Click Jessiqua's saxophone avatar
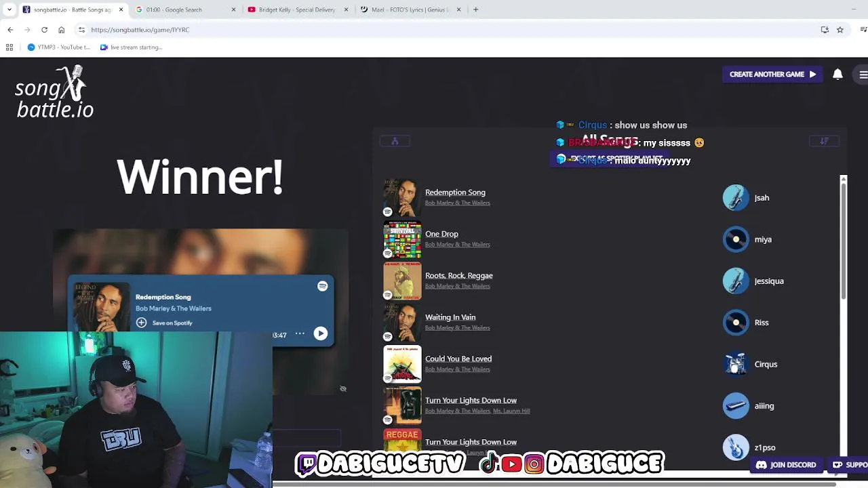The height and width of the screenshot is (488, 868). pos(736,281)
